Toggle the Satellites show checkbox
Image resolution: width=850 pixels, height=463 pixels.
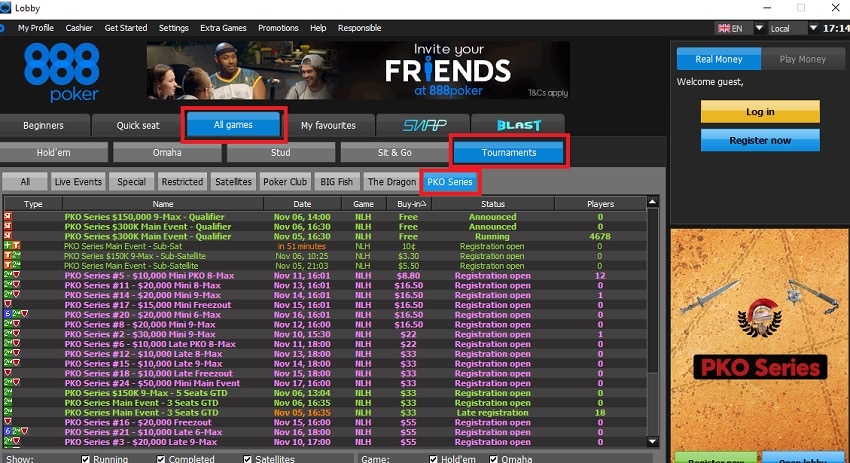pyautogui.click(x=247, y=459)
